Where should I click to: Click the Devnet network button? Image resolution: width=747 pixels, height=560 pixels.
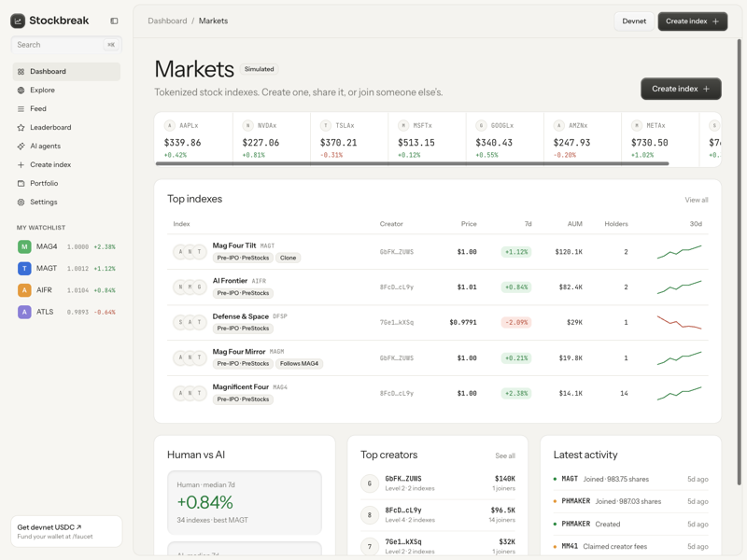(x=634, y=21)
